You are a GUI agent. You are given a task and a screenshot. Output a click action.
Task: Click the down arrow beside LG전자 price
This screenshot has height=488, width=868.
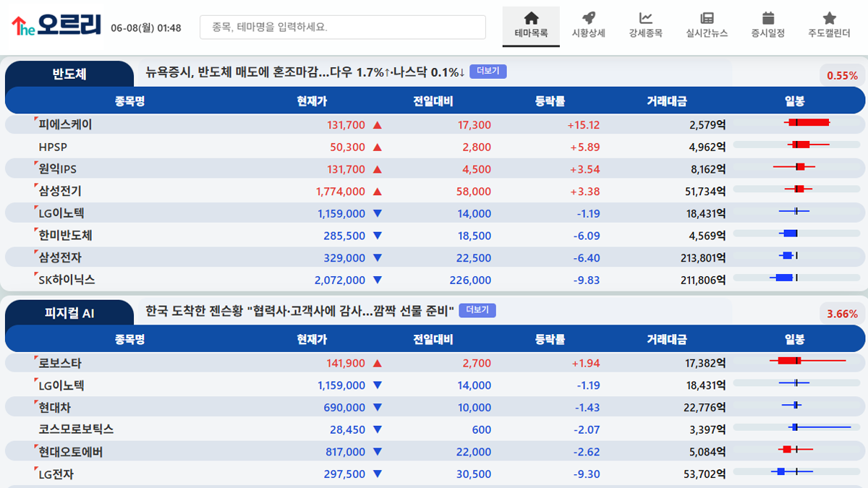pos(376,475)
